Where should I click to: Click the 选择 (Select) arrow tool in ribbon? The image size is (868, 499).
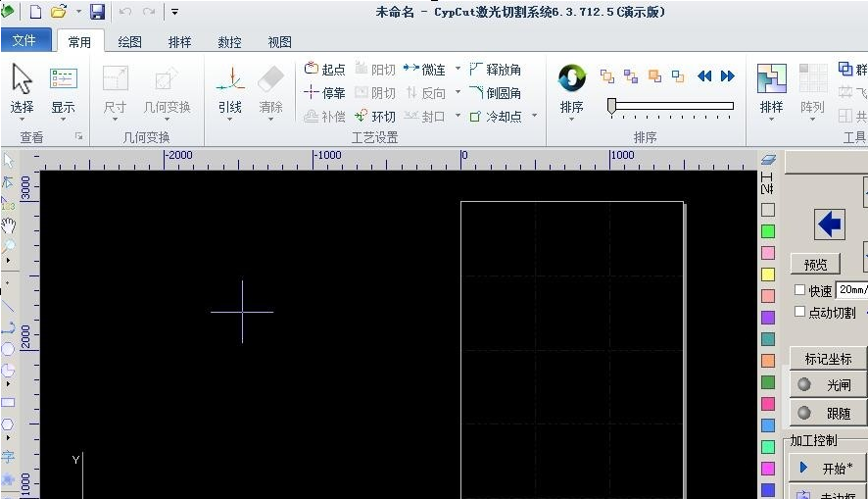[23, 78]
